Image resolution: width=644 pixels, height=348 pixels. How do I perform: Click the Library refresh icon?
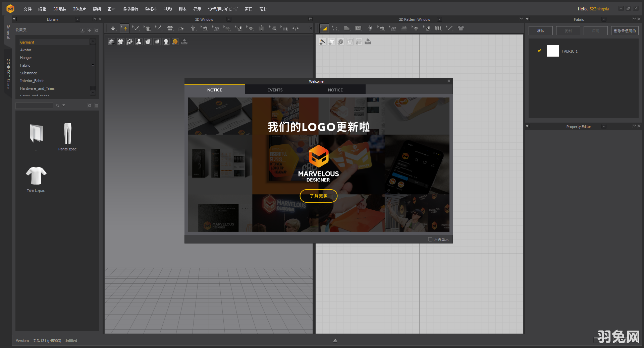[97, 30]
